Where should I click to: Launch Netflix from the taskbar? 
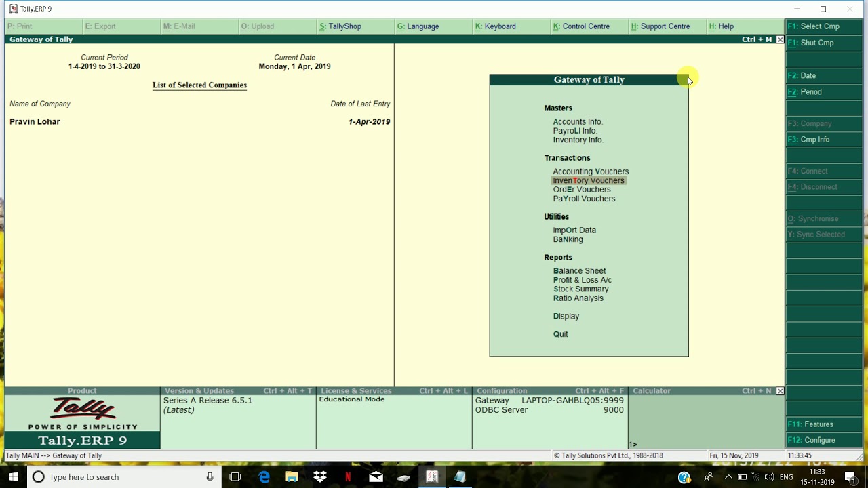click(348, 477)
